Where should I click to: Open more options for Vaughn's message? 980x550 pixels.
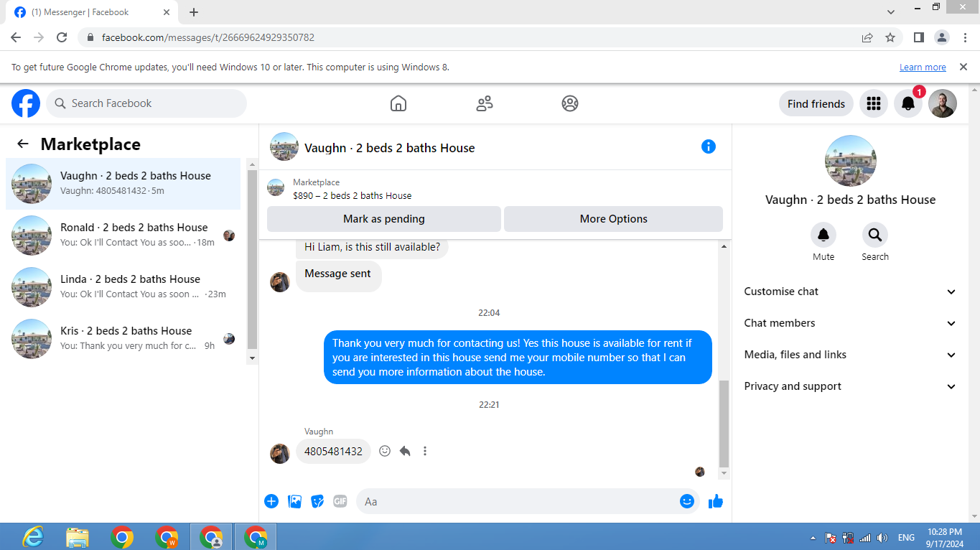[x=425, y=451]
